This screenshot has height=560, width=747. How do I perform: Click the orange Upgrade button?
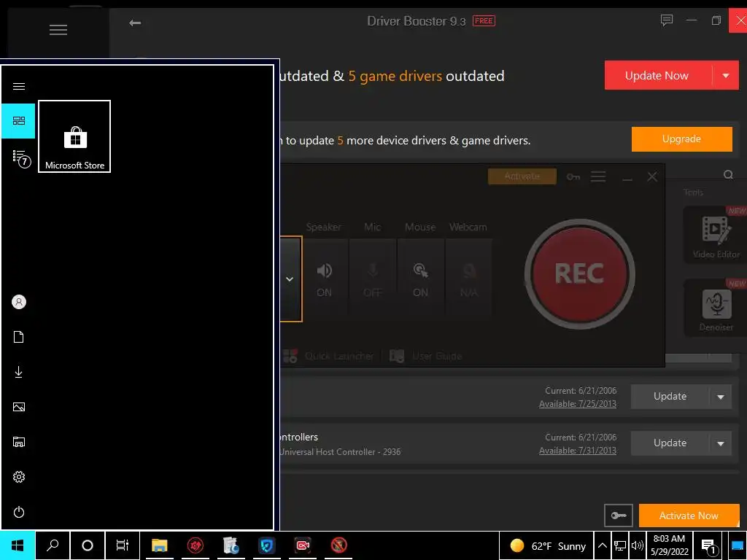coord(682,139)
